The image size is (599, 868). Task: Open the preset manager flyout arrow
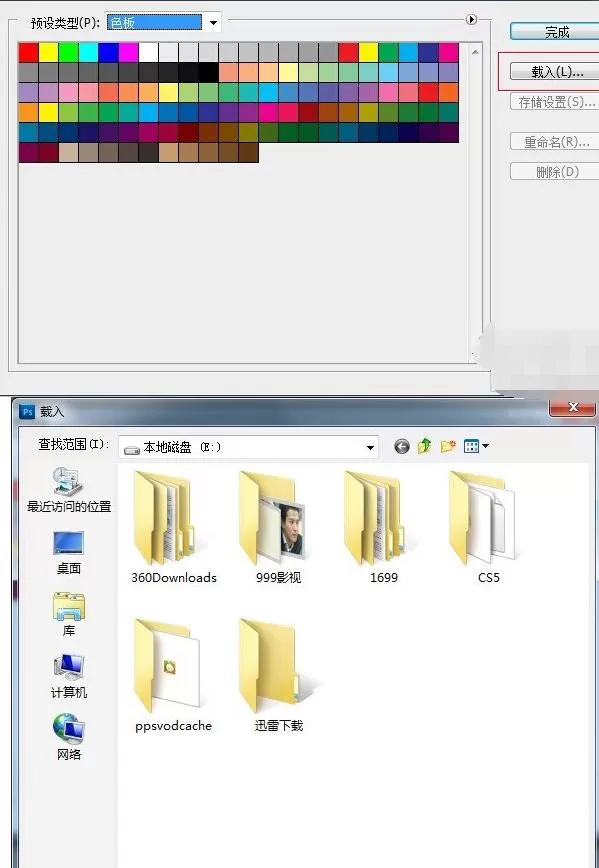click(x=471, y=19)
